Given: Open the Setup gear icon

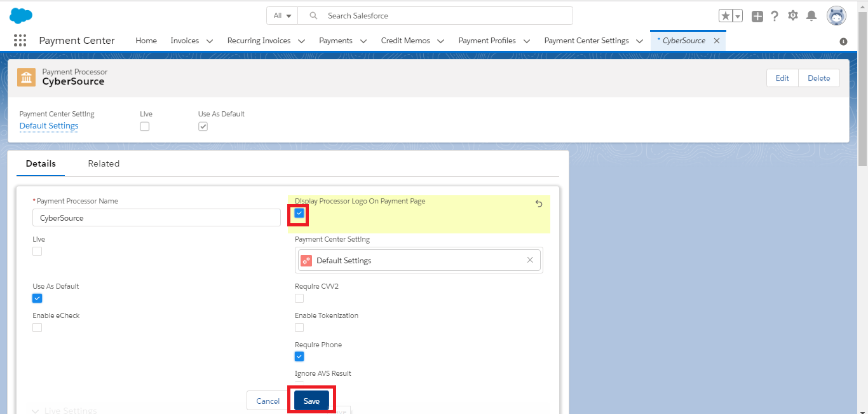Looking at the screenshot, I should 793,16.
